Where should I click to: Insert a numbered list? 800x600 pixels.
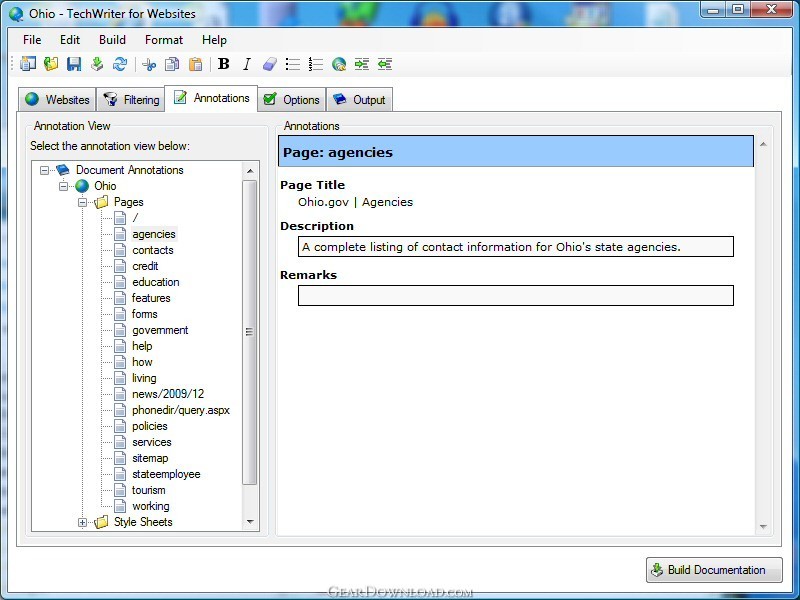click(316, 64)
